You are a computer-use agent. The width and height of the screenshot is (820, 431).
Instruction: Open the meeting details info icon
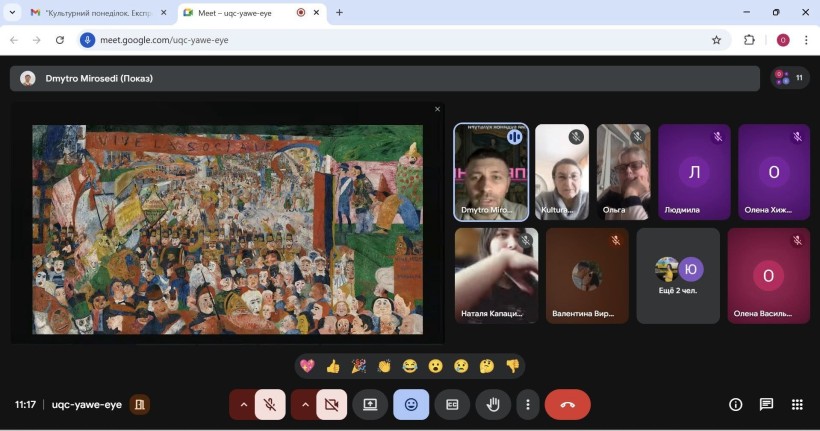pos(735,404)
